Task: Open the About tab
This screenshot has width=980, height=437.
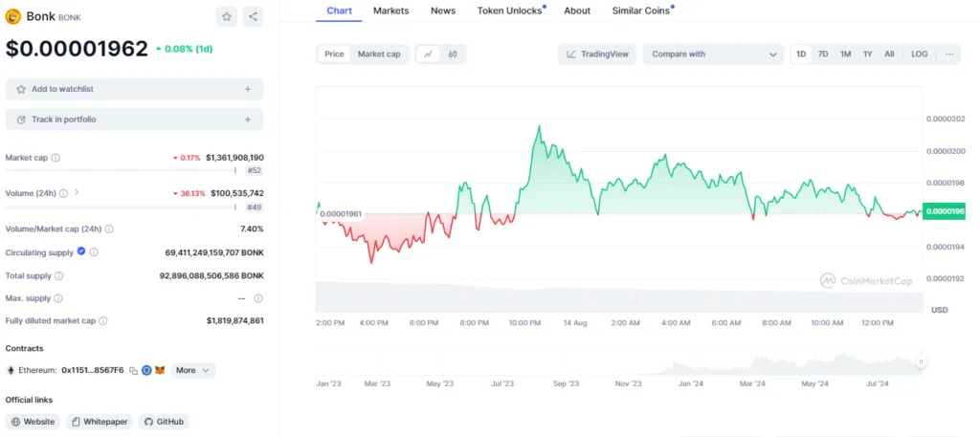Action: tap(577, 11)
